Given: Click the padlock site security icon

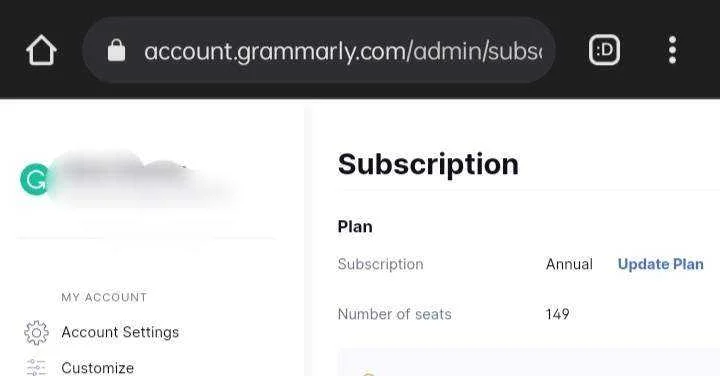Looking at the screenshot, I should 116,50.
